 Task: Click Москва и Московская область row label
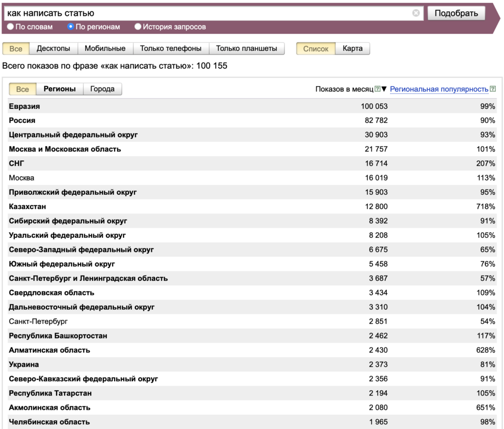click(65, 149)
